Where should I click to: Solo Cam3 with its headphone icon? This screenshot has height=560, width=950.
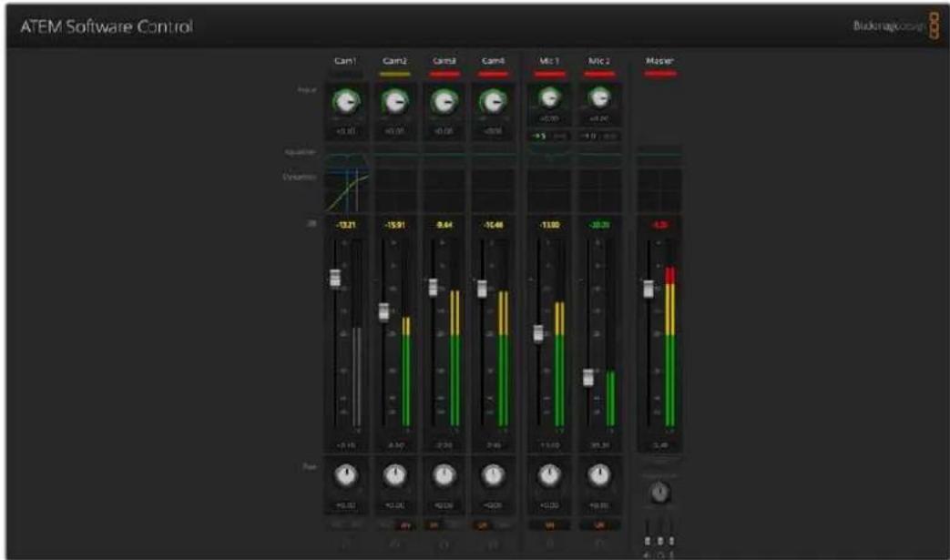[x=444, y=544]
